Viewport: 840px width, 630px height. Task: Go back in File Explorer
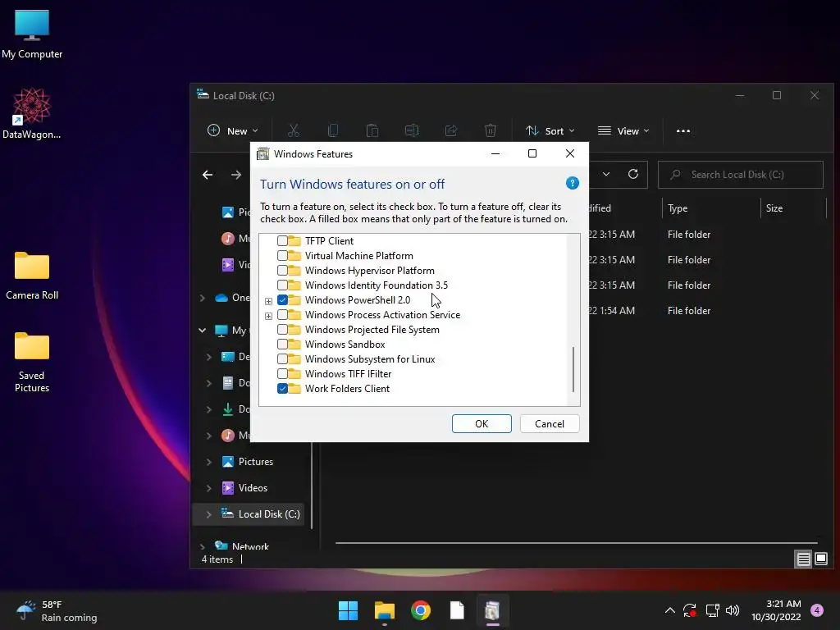[x=208, y=175]
